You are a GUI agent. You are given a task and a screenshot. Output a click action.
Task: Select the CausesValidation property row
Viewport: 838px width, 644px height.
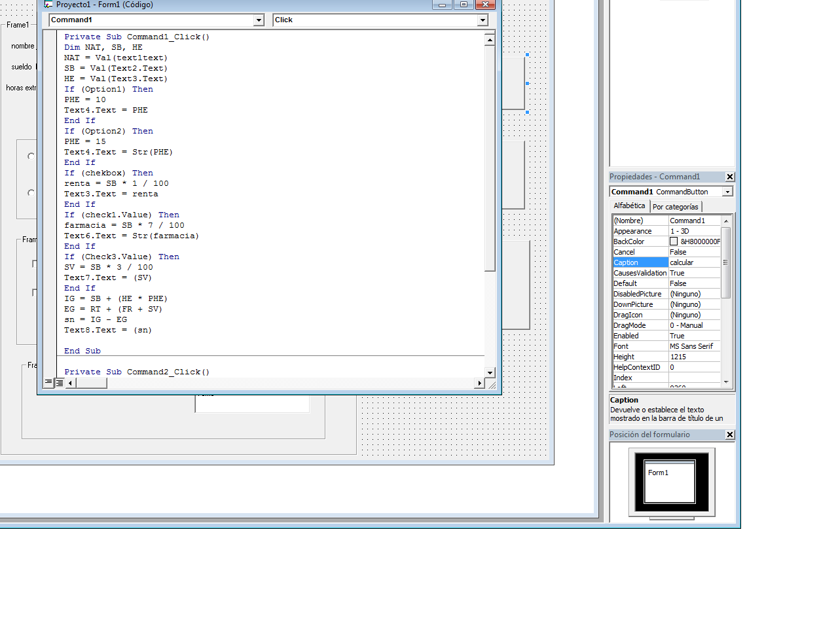[666, 273]
